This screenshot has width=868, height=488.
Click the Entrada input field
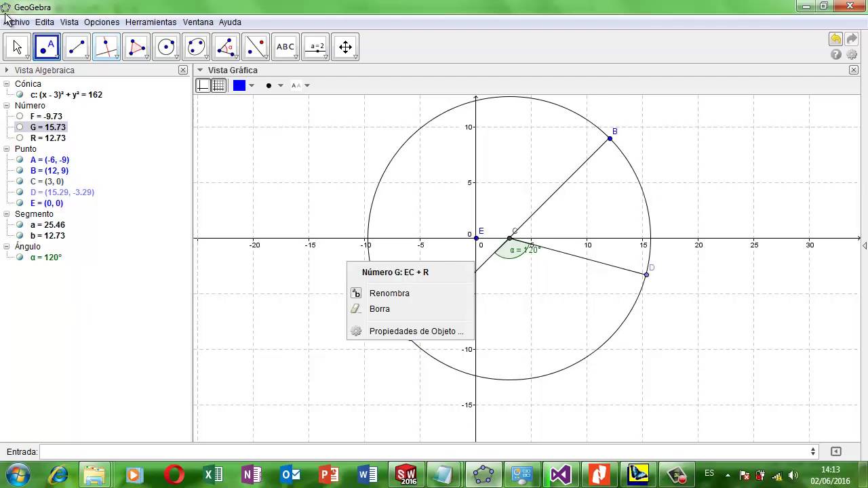pyautogui.click(x=423, y=451)
